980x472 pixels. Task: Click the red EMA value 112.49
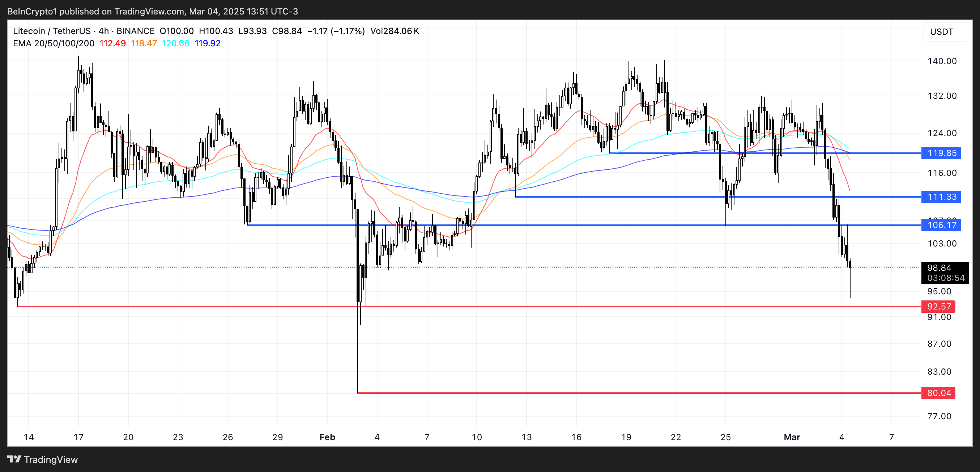[x=112, y=43]
